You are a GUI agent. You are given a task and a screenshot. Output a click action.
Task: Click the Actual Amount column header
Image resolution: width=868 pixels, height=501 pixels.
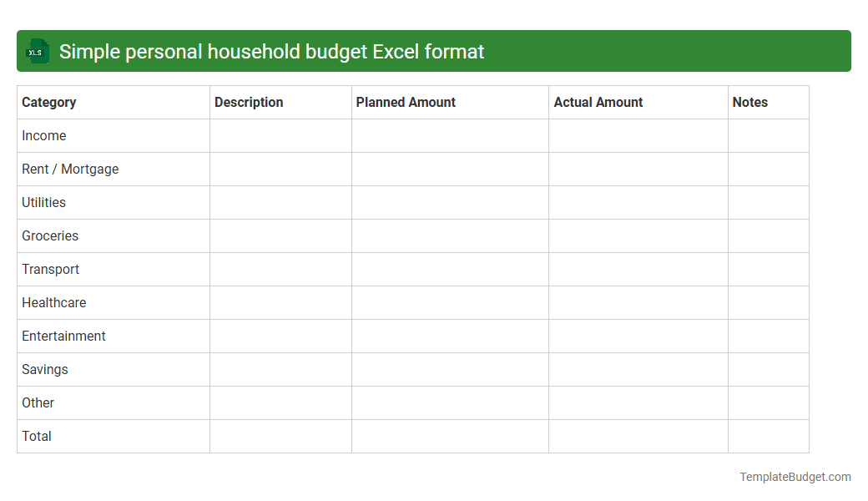(598, 102)
